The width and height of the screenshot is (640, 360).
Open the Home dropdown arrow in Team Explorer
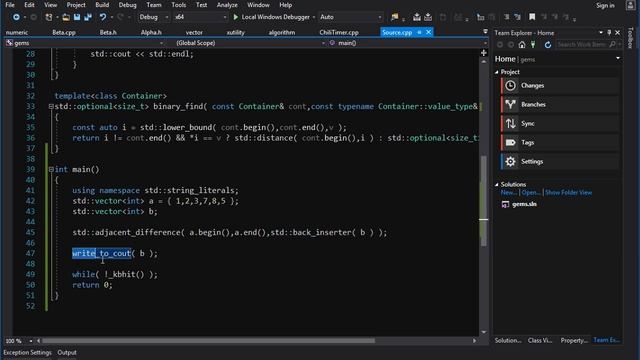tap(618, 58)
